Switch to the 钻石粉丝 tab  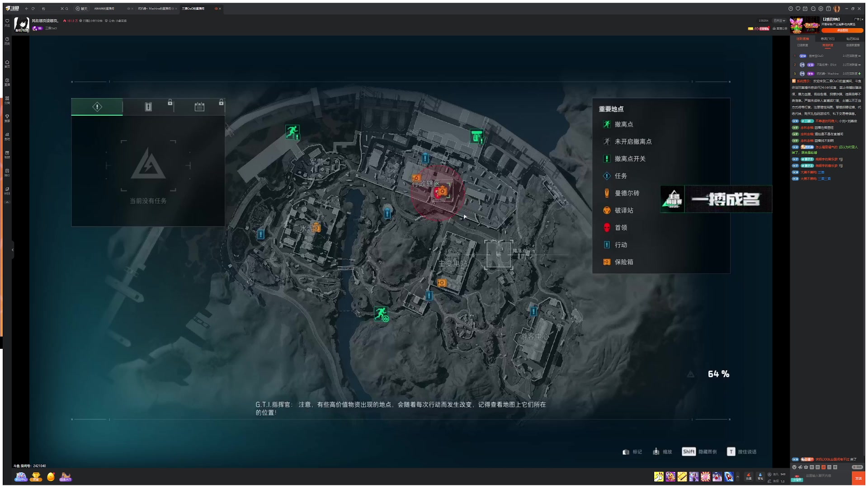coord(853,39)
